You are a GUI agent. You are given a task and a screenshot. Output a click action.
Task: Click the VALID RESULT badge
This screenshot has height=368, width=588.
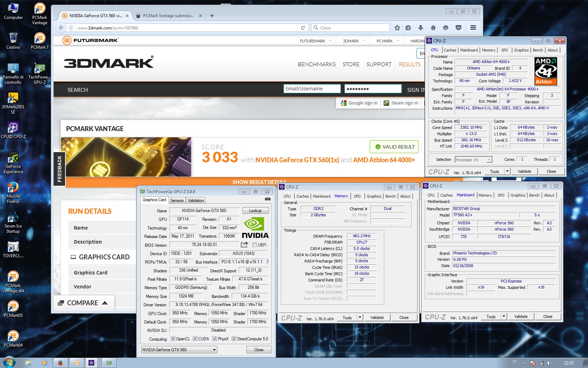(394, 147)
